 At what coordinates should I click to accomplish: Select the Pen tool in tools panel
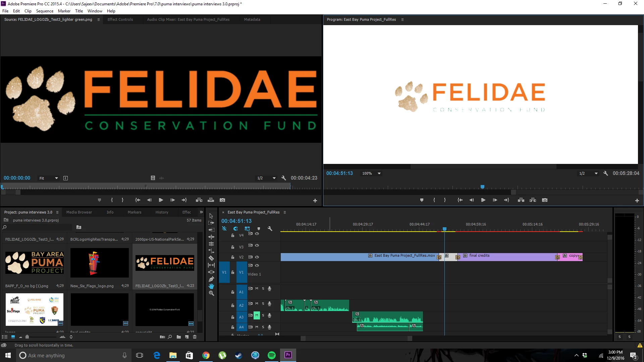coord(211,279)
